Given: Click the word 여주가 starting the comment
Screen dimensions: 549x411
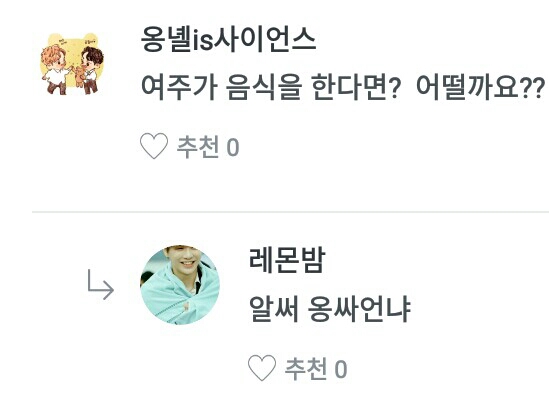Looking at the screenshot, I should pos(179,87).
